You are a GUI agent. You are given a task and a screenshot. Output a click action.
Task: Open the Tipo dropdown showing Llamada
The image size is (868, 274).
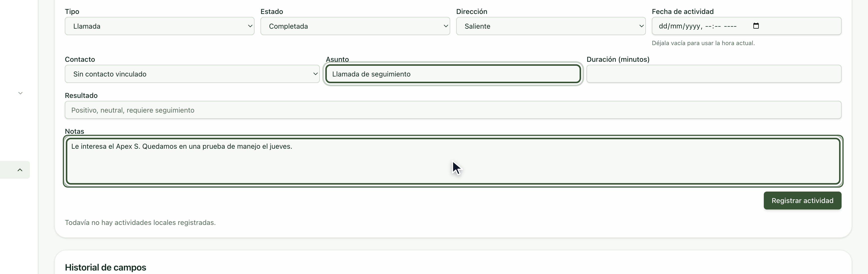click(x=159, y=26)
